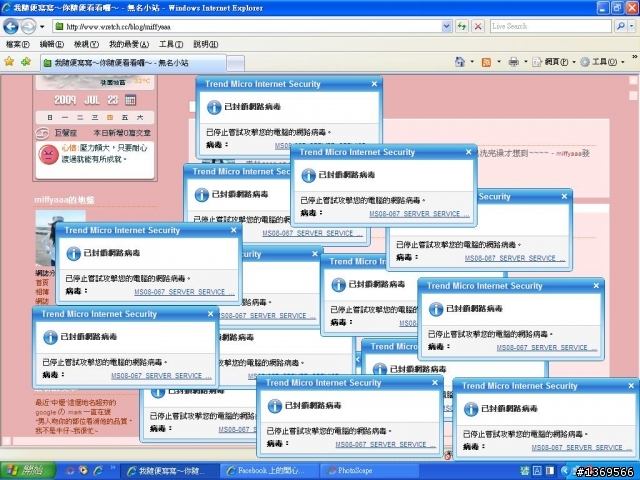Viewport: 640px width, 480px height.
Task: Click the orange RSS feeds icon
Action: (x=486, y=62)
